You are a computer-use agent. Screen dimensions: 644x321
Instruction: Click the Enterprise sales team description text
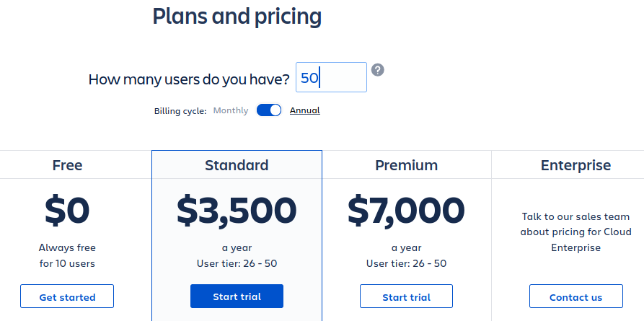pos(575,232)
